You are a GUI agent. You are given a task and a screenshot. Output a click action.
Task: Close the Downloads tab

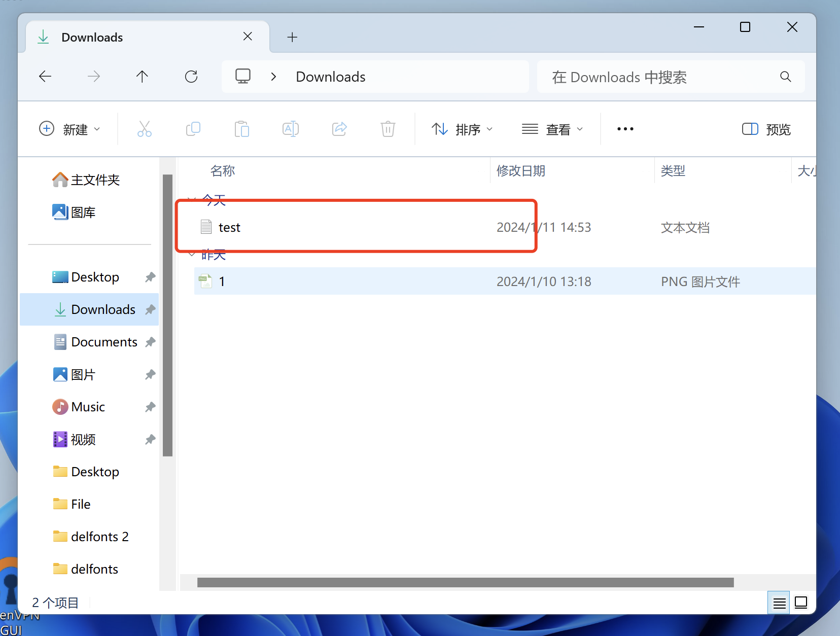pos(248,37)
